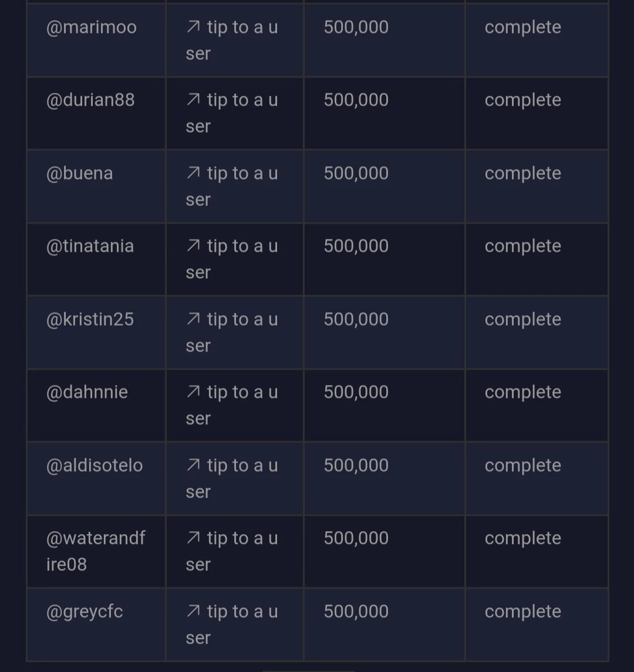Click the arrow icon in the marimoo row
This screenshot has width=634, height=672.
click(x=193, y=27)
